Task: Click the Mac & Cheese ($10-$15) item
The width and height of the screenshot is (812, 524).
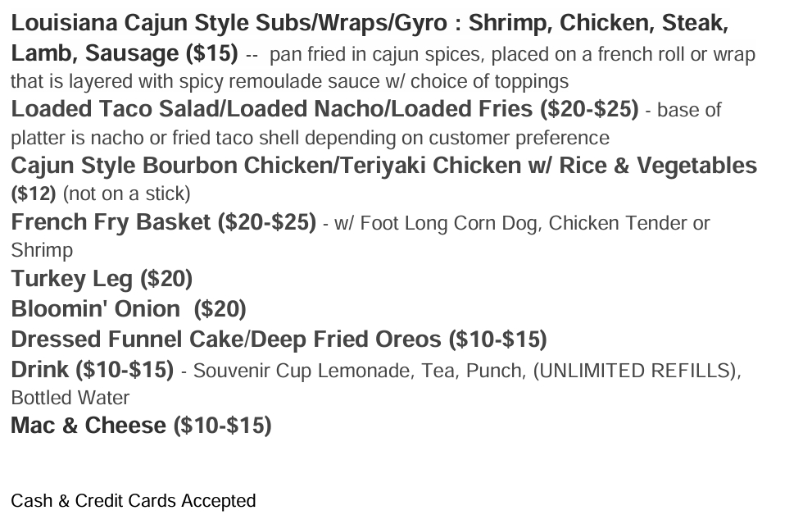Action: pos(141,426)
